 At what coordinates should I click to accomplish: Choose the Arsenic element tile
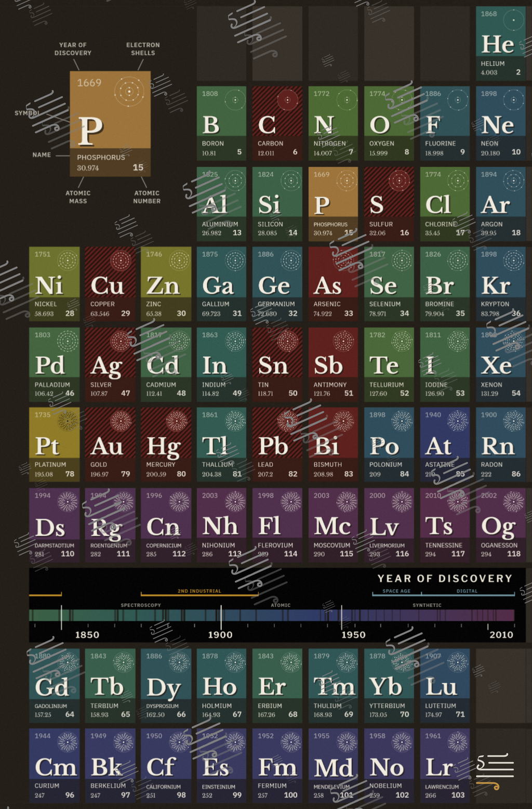tap(333, 284)
